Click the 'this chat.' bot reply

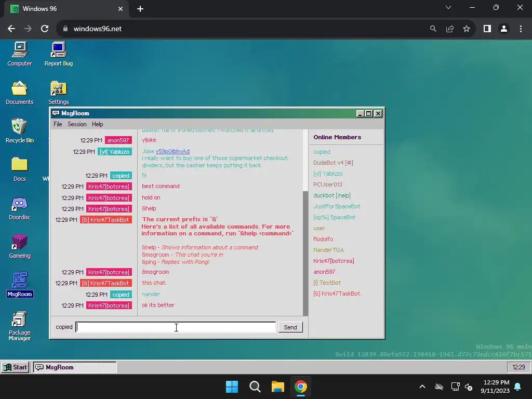154,283
